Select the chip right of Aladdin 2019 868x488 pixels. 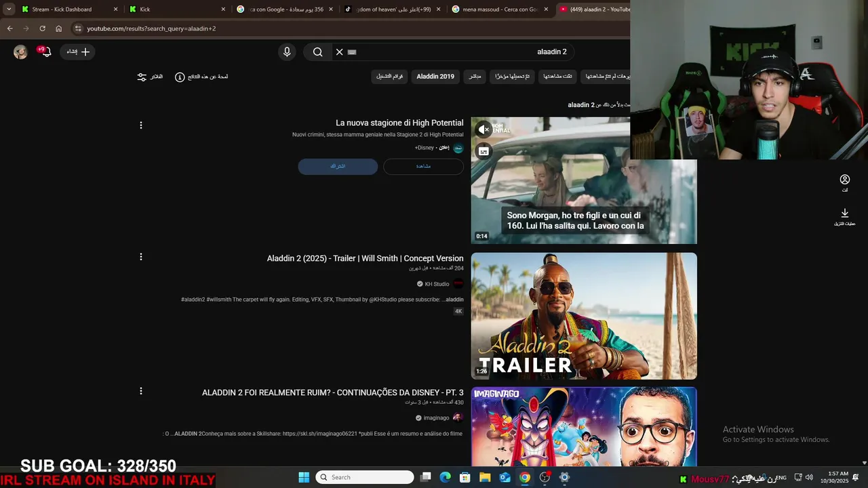[475, 77]
